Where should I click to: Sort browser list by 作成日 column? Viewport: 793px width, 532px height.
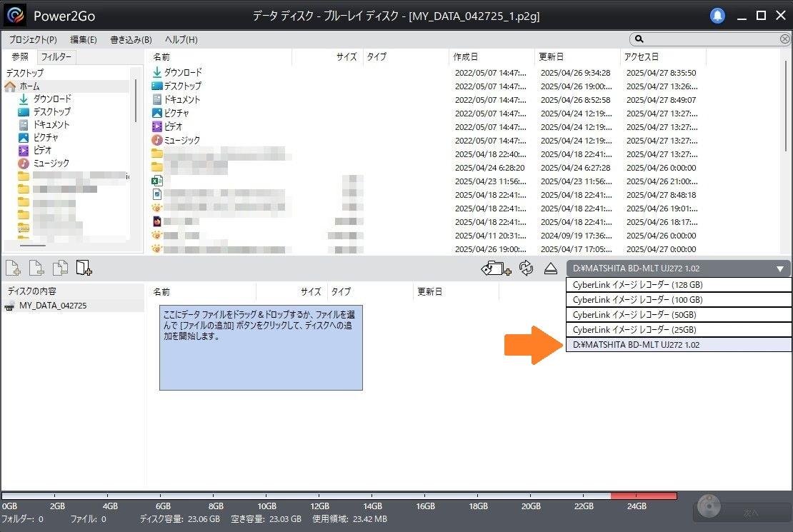[465, 56]
